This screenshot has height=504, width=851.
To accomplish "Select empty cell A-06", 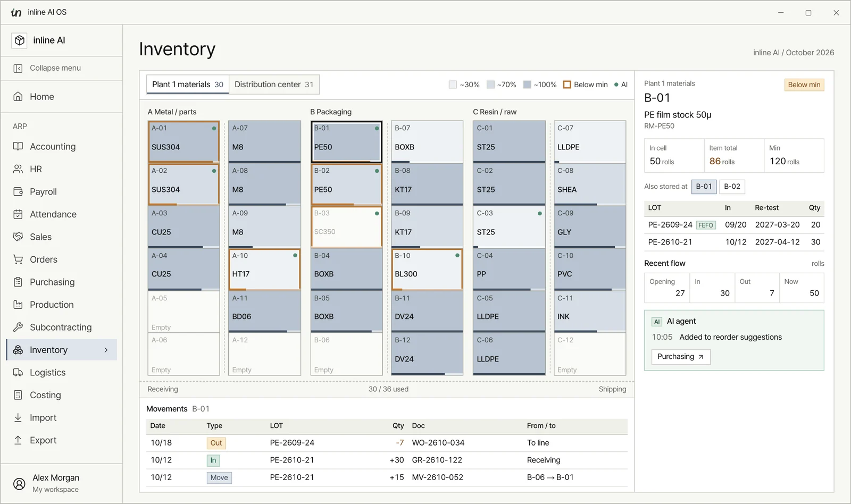I will (184, 354).
